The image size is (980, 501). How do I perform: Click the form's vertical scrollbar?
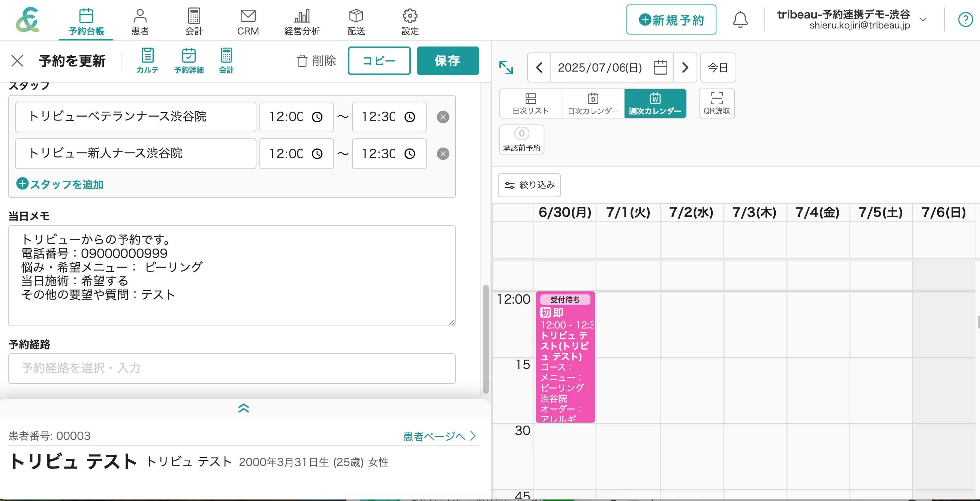click(486, 339)
